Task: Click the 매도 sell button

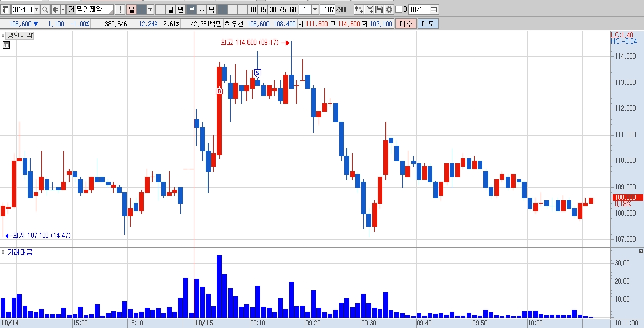Action: click(428, 24)
